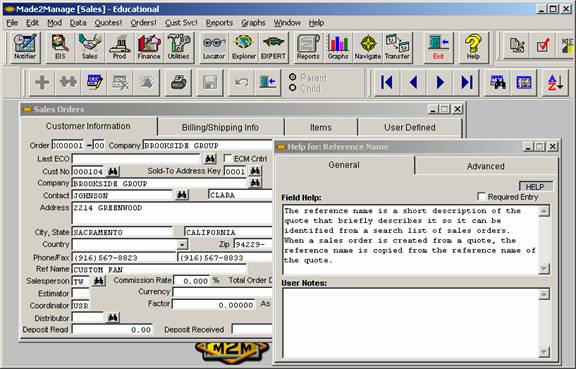
Task: Click the HELP button
Action: [x=535, y=187]
